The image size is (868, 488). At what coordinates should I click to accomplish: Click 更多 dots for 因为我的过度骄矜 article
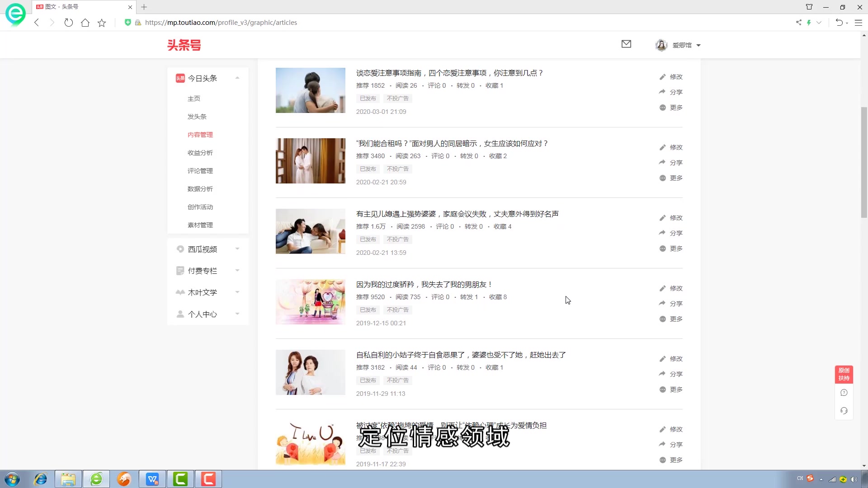[662, 319]
